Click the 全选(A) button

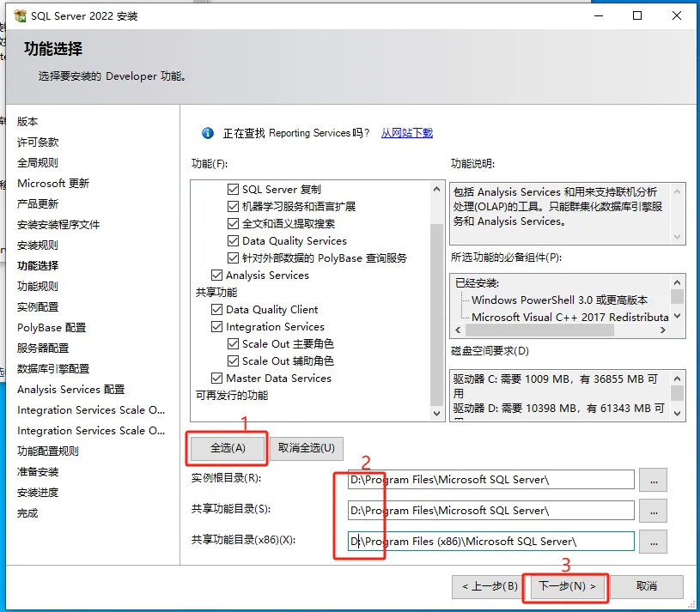[x=228, y=448]
